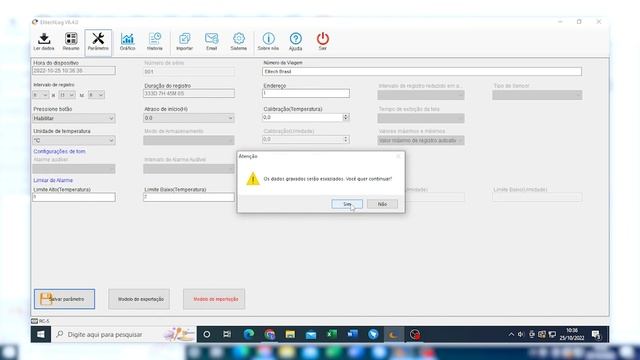Open Modo de Armazenamento dropdown
This screenshot has height=360, width=640.
point(189,140)
